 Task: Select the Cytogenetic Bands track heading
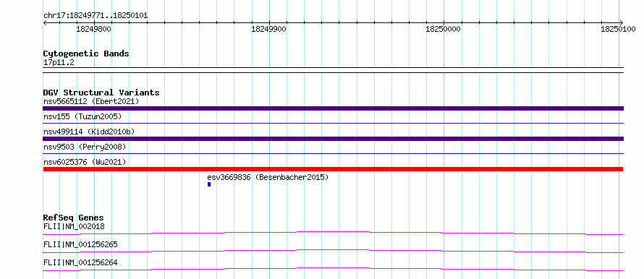click(x=86, y=53)
